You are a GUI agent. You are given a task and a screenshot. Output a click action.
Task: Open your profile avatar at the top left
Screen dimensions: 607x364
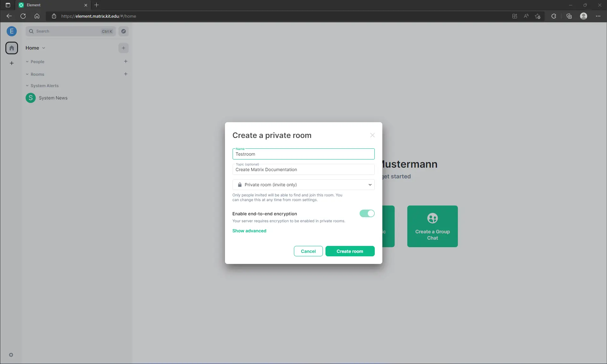(x=12, y=31)
